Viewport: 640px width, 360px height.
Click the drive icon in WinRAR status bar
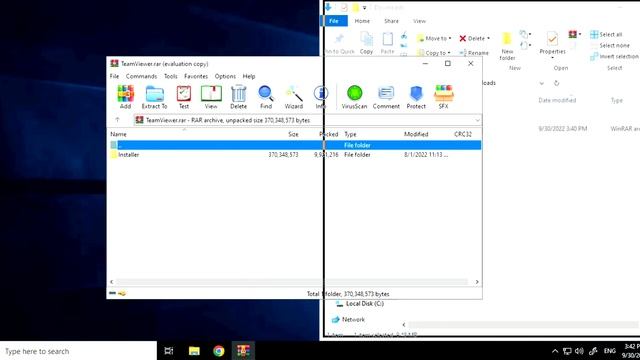pos(113,293)
